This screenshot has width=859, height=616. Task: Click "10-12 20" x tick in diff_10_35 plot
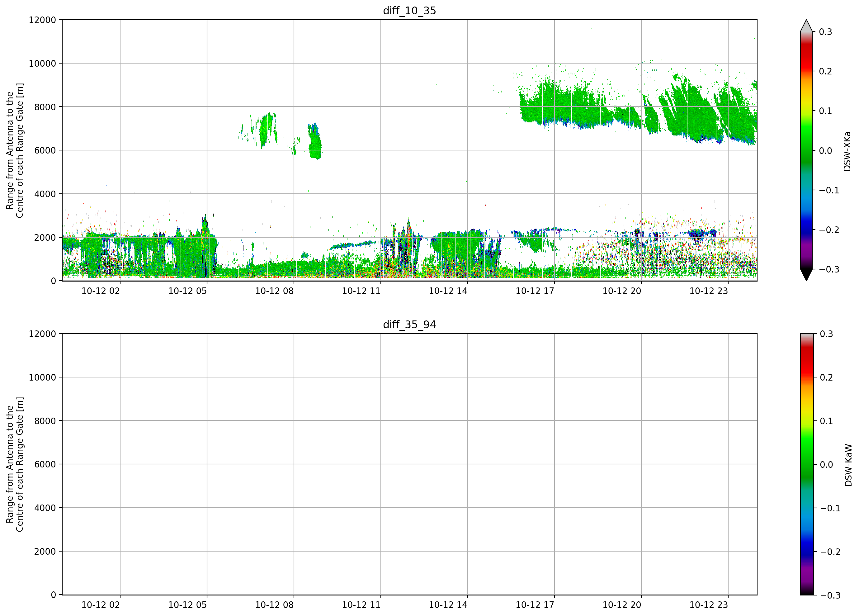(622, 291)
